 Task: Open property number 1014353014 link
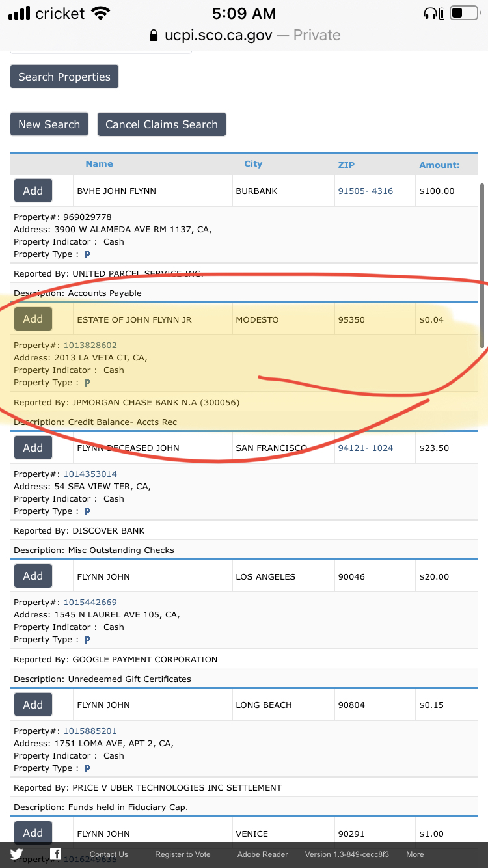click(x=90, y=474)
